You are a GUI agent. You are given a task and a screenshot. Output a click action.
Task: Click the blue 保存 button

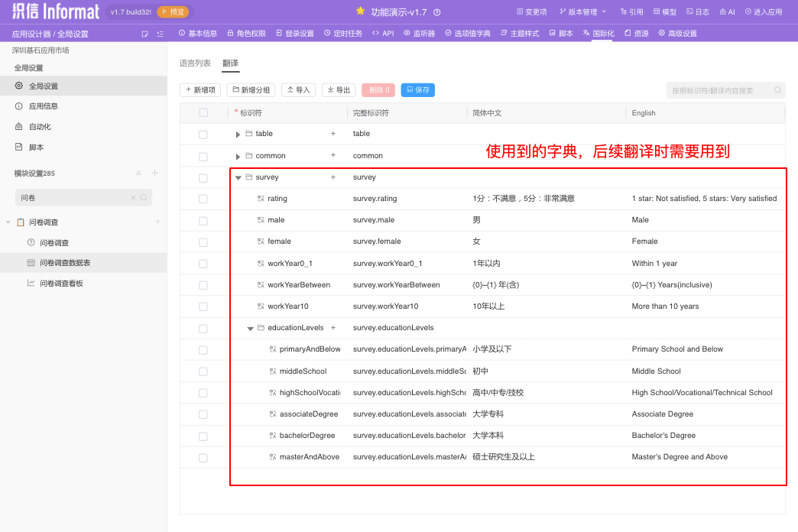(x=417, y=90)
